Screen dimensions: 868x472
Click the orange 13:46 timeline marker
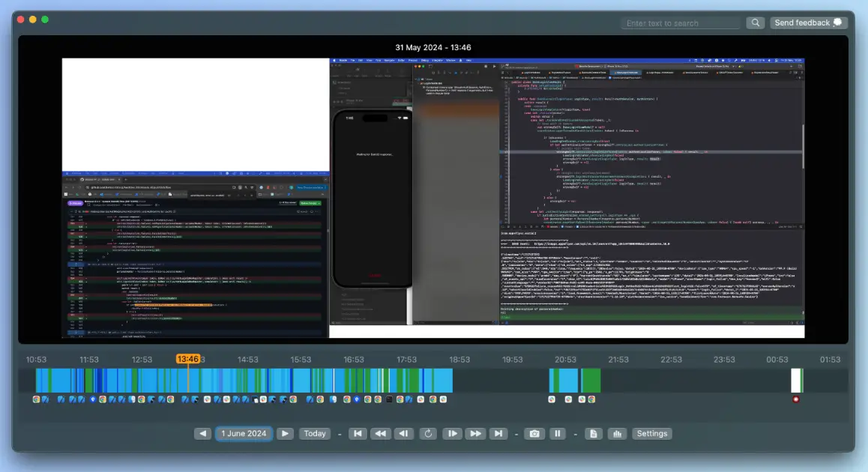[189, 359]
